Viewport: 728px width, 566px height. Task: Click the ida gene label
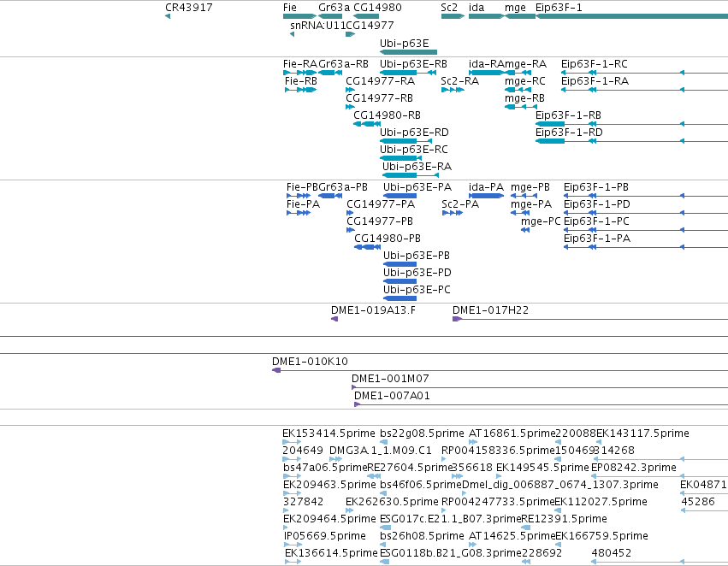tap(476, 8)
